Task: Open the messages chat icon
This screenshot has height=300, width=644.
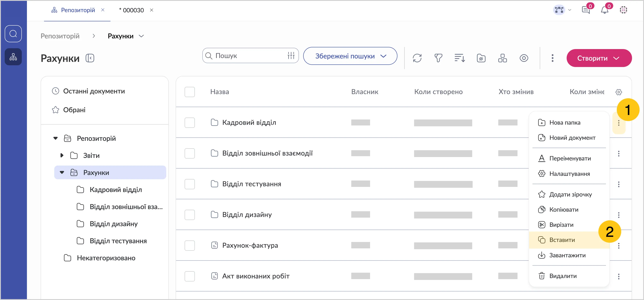Action: point(586,10)
